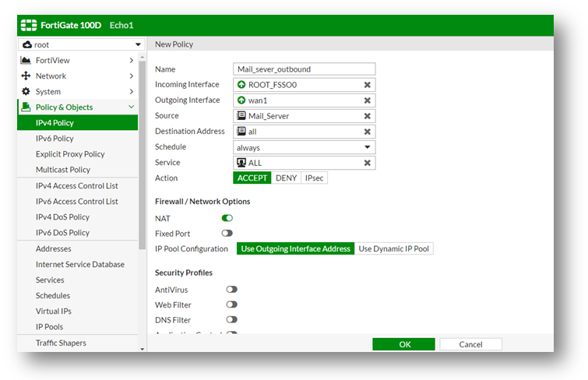Collapse the Policy & Objects section chevron

click(x=132, y=107)
